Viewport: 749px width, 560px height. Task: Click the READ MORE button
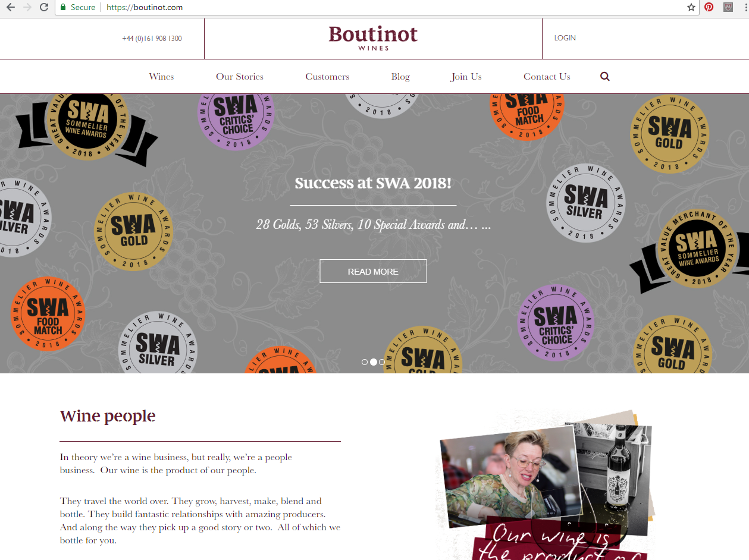click(373, 271)
